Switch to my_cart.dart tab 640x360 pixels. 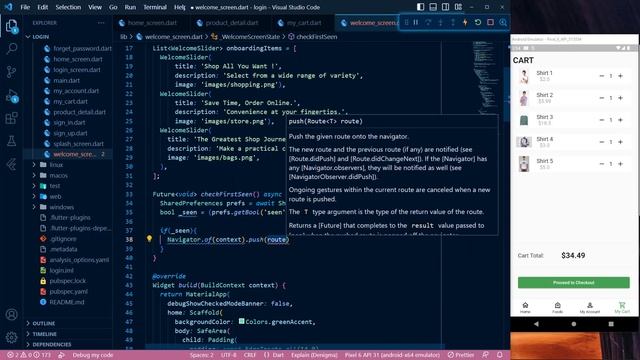click(x=304, y=23)
